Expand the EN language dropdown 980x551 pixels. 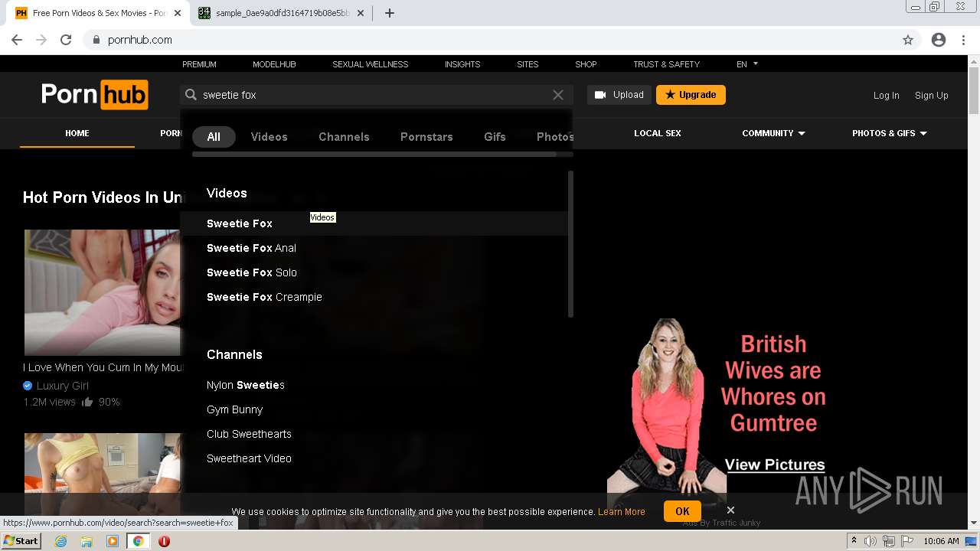pos(747,64)
